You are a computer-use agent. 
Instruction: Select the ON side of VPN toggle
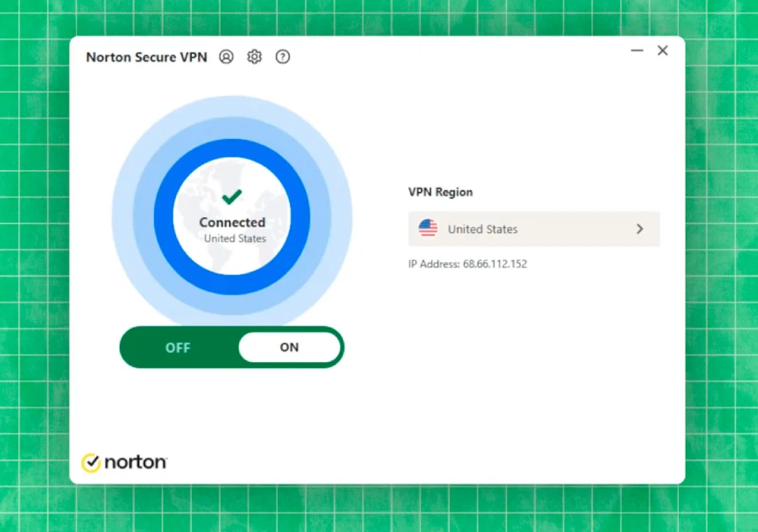pos(290,347)
